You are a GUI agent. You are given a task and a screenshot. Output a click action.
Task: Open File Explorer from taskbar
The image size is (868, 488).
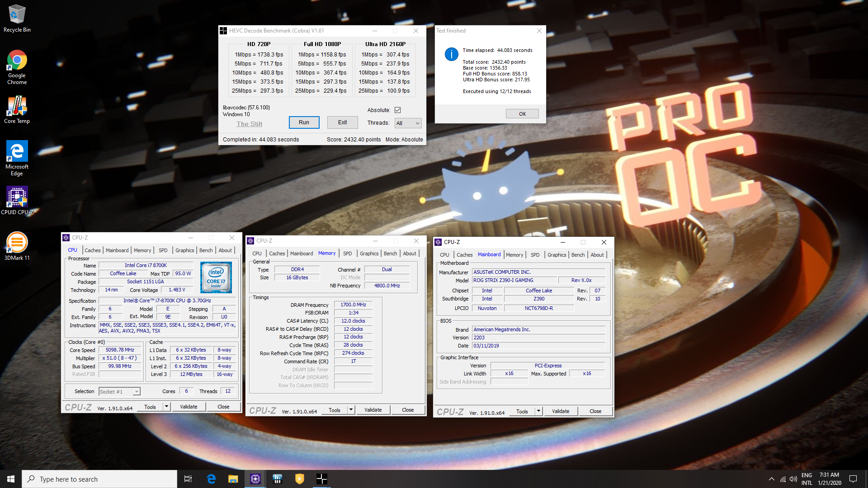(233, 479)
